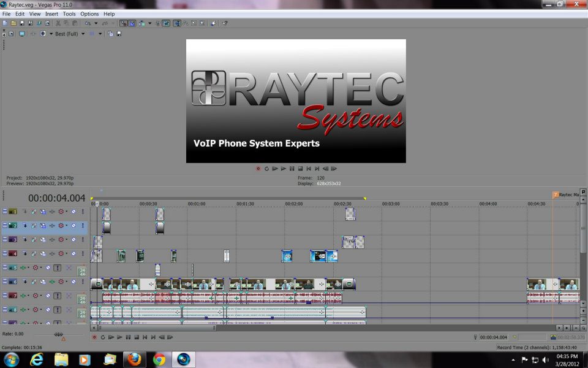The image size is (588, 368).
Task: Click the Windows Start orb
Action: point(11,359)
